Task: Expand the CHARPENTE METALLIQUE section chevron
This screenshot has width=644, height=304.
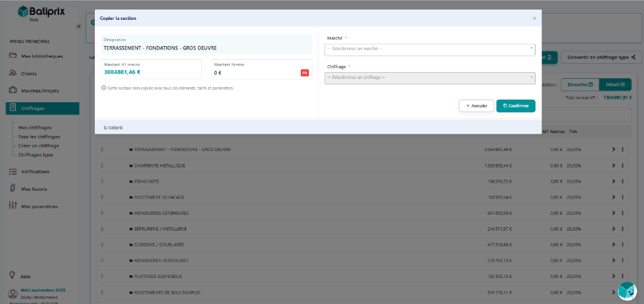Action: pyautogui.click(x=613, y=167)
